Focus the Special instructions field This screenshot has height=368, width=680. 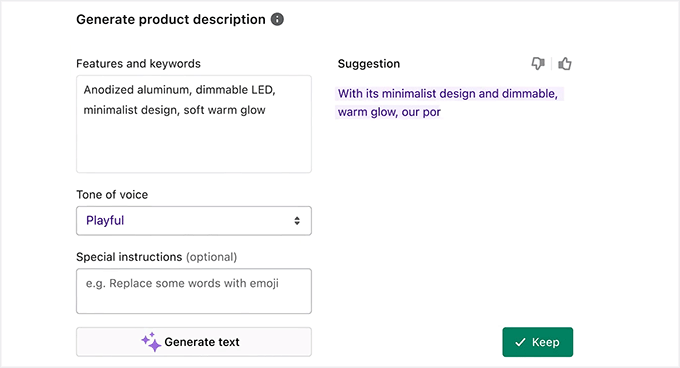(194, 291)
